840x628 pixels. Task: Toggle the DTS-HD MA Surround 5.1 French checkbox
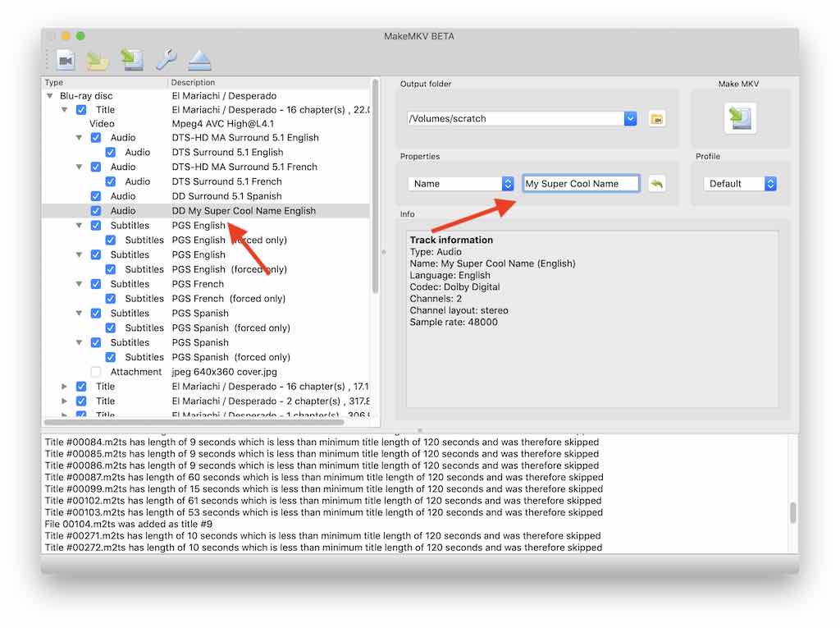(96, 167)
